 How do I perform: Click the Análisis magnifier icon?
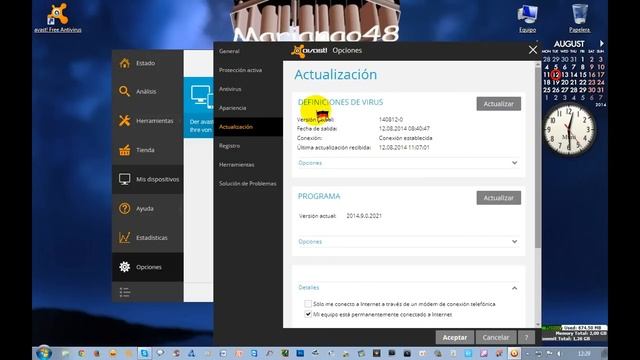tap(124, 91)
